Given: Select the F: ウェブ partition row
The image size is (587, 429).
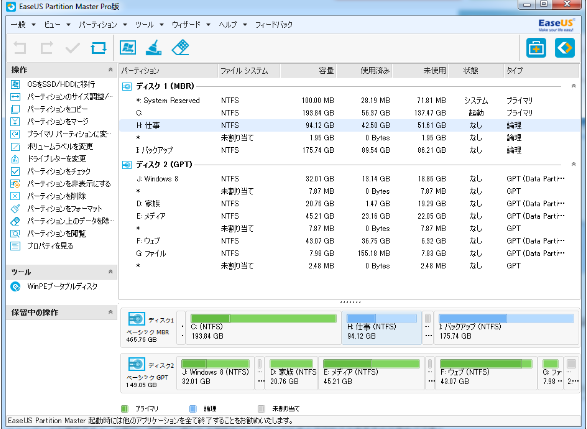Looking at the screenshot, I should [350, 241].
